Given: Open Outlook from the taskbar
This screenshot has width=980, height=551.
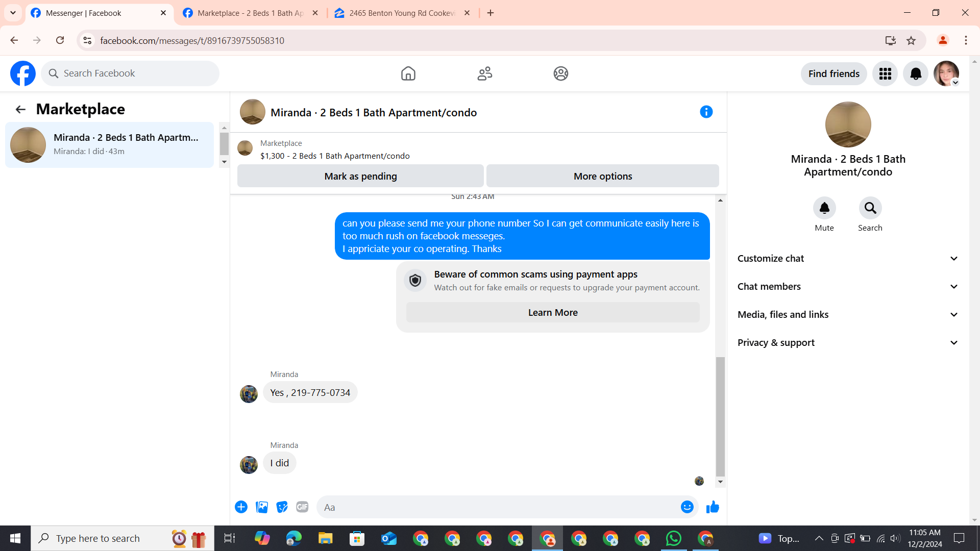Looking at the screenshot, I should click(389, 538).
